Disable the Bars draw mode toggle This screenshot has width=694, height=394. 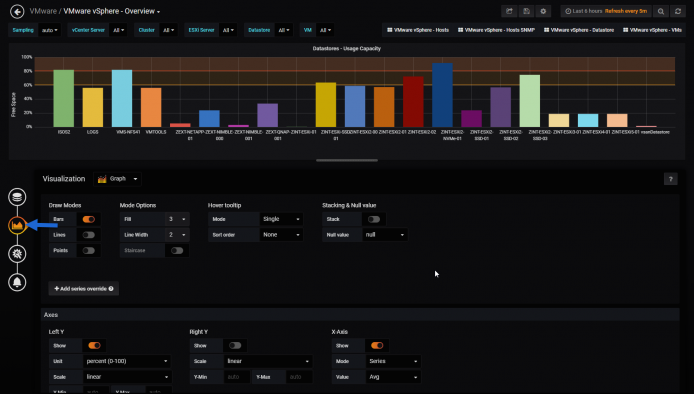[89, 219]
